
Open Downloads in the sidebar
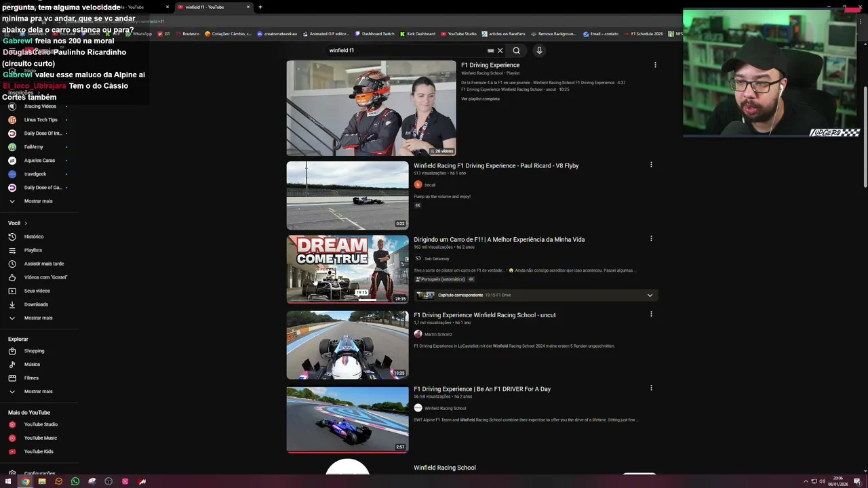36,304
